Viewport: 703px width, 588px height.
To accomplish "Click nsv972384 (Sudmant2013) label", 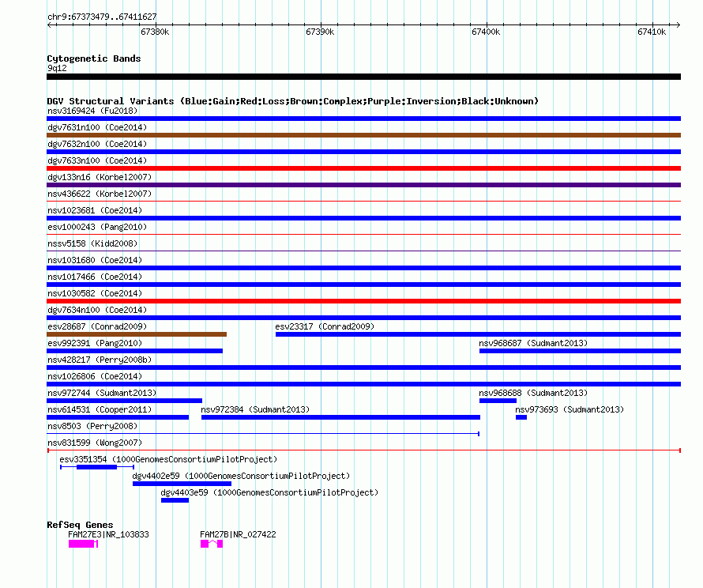I will (x=255, y=409).
